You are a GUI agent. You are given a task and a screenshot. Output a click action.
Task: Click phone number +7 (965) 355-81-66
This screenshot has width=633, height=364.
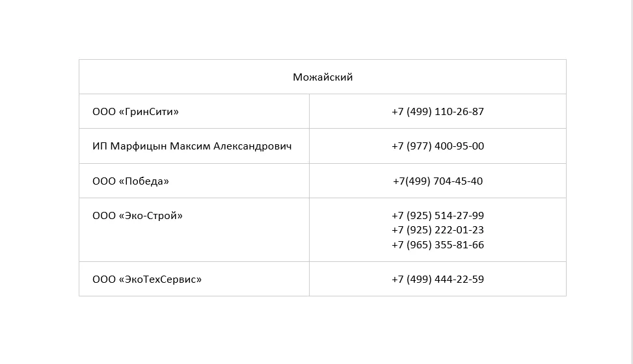tap(438, 245)
